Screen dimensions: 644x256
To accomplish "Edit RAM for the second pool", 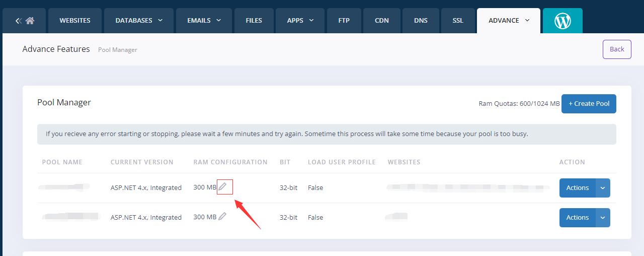I will click(222, 217).
